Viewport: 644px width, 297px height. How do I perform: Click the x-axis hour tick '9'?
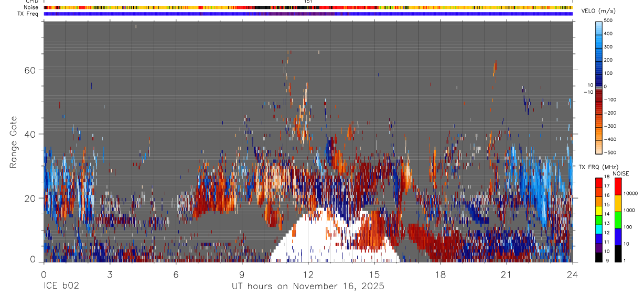pos(242,274)
